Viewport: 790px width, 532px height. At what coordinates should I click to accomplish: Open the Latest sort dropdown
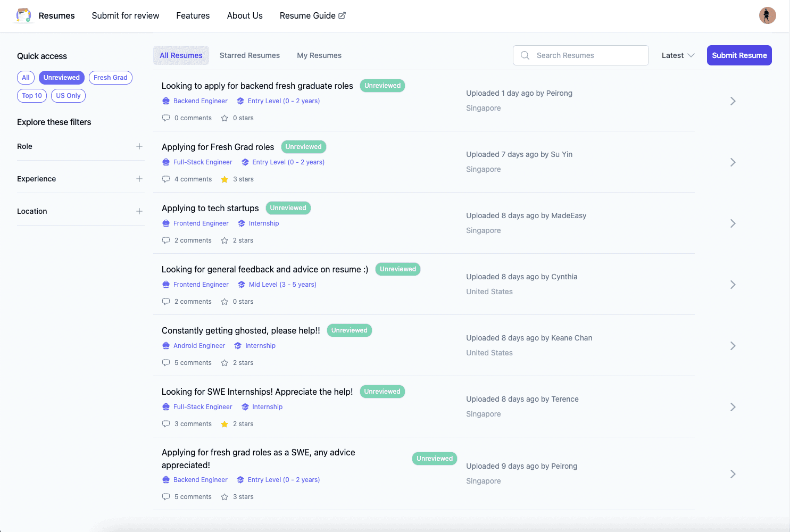coord(678,55)
